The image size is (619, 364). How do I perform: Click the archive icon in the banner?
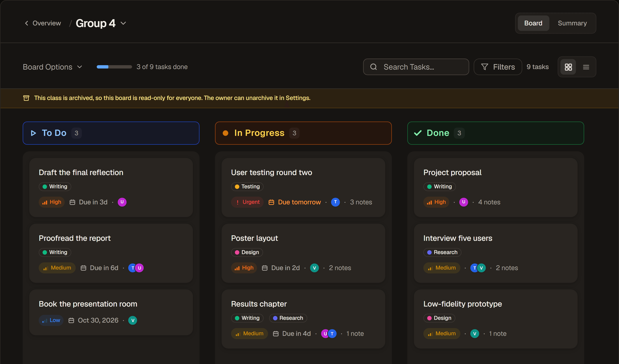pyautogui.click(x=26, y=98)
